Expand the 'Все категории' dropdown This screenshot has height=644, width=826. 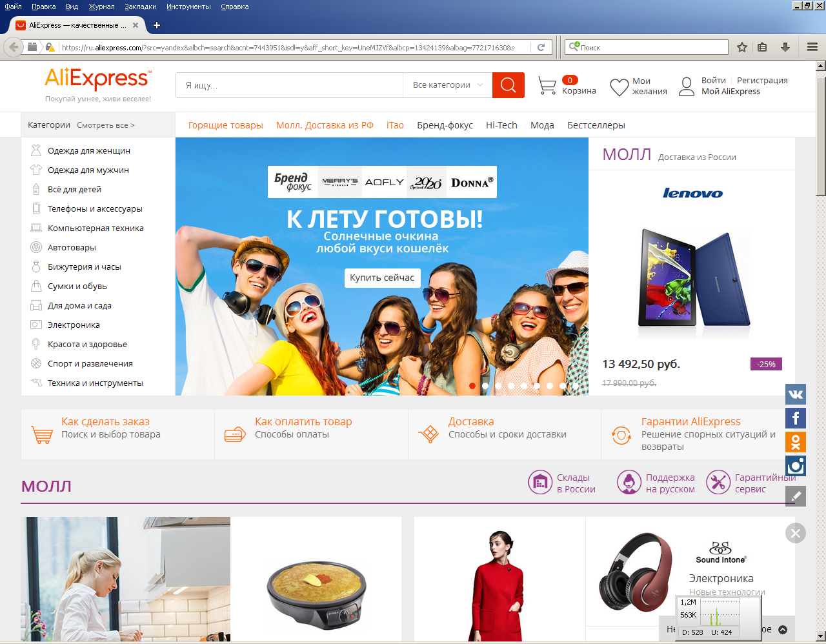point(447,85)
